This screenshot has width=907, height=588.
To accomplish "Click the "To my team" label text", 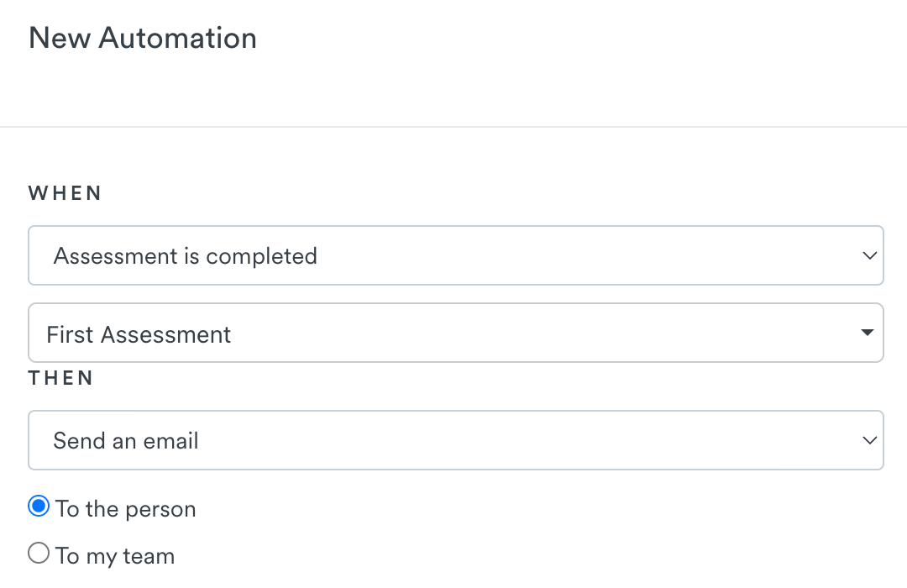I will pos(115,556).
